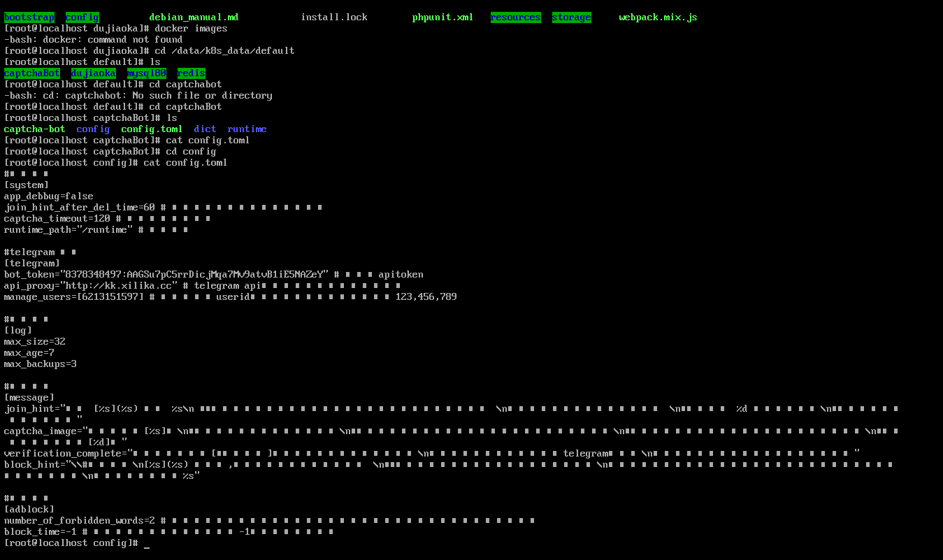This screenshot has width=943, height=560.
Task: Click webpack.mix.js in the file listing
Action: pos(658,17)
